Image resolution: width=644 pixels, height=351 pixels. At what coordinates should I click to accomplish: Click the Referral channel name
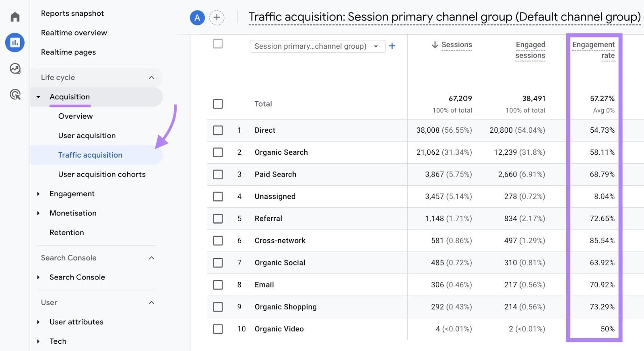tap(268, 219)
